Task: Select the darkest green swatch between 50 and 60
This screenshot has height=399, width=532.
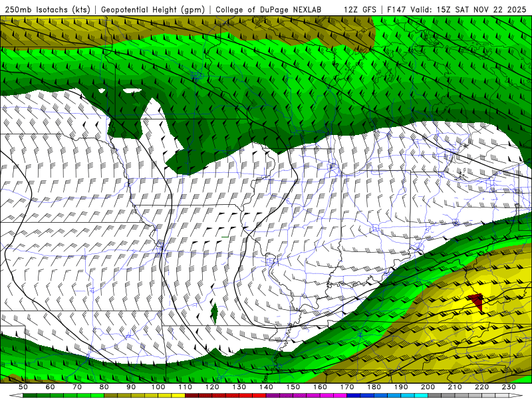Action: click(30, 396)
